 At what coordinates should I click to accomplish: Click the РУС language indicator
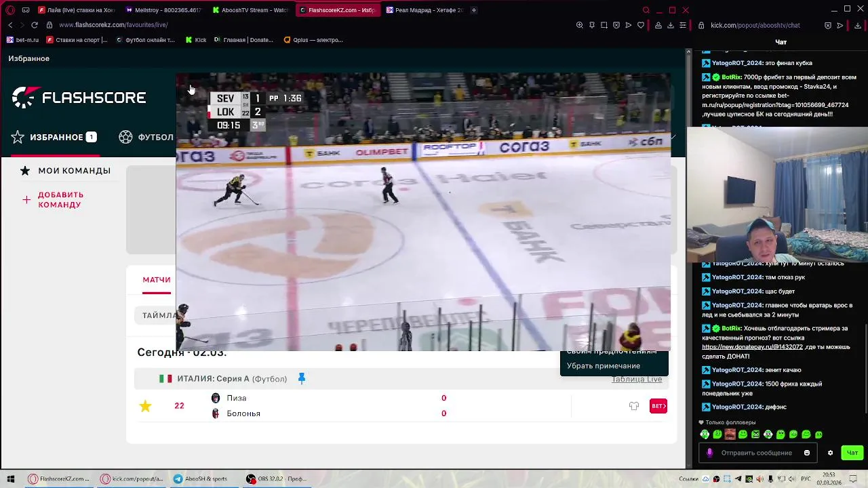[807, 479]
